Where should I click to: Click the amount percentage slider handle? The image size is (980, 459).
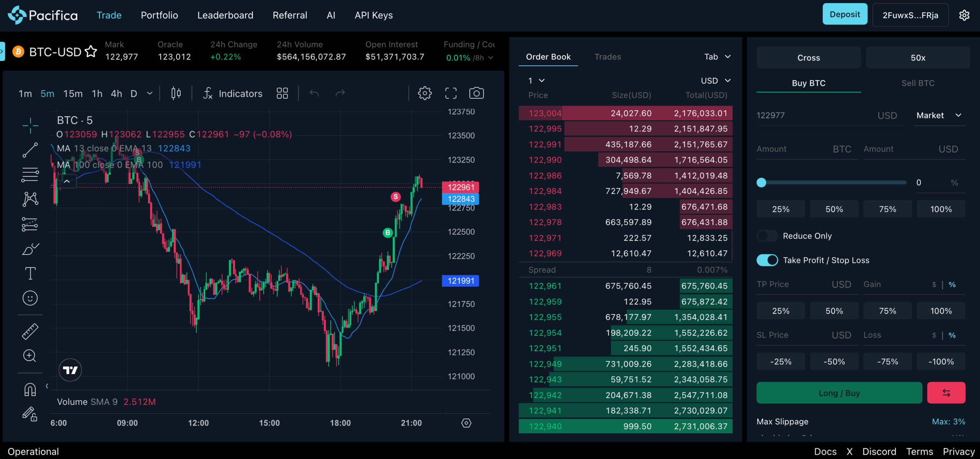(761, 183)
